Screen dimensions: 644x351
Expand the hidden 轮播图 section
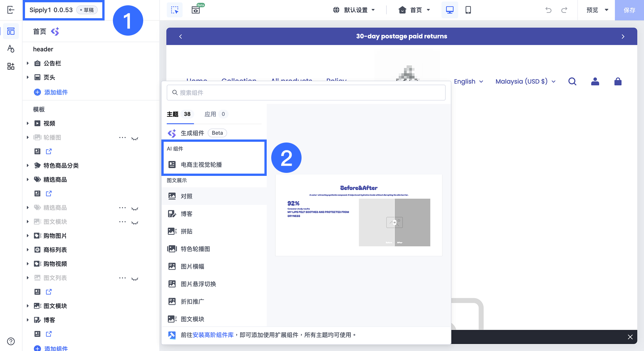pyautogui.click(x=28, y=137)
